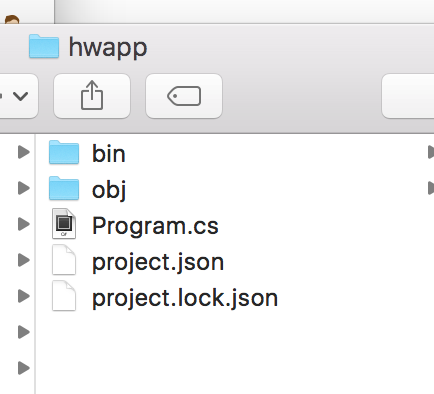
Task: Click the bottommost disclosure triangle in sidebar column
Action: point(23,368)
